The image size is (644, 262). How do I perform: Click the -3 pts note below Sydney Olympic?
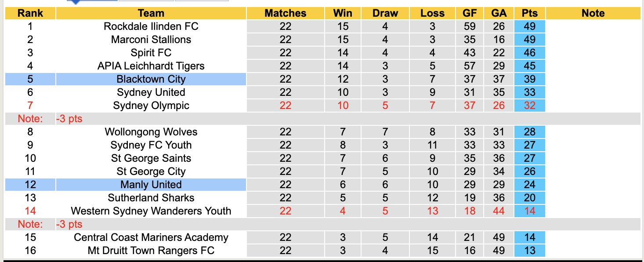point(69,119)
